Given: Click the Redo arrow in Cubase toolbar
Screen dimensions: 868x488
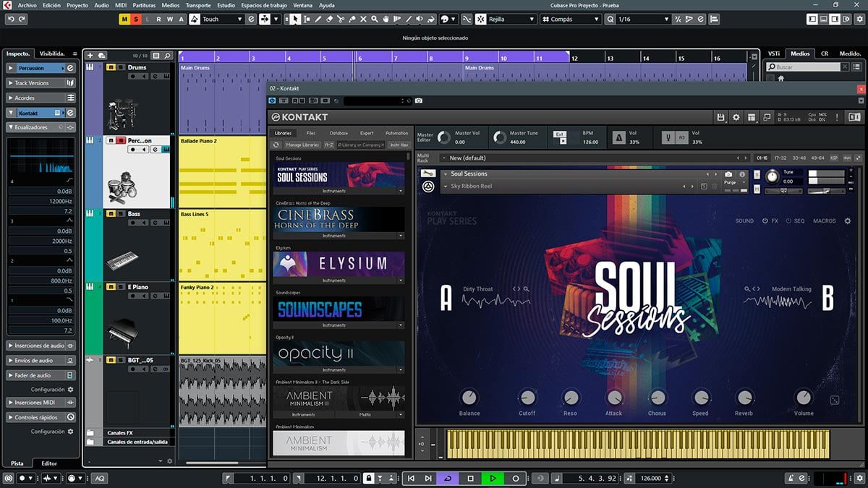Looking at the screenshot, I should [x=23, y=19].
